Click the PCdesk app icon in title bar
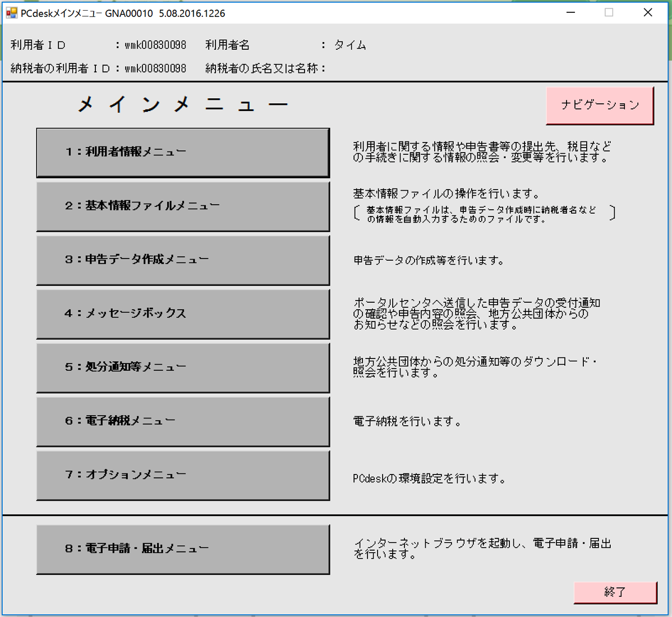This screenshot has width=672, height=617. pos(11,13)
